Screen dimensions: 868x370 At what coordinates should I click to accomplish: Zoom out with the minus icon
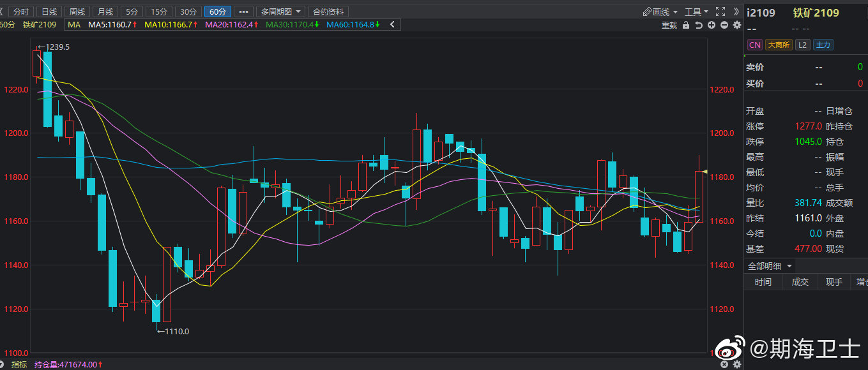[x=724, y=25]
